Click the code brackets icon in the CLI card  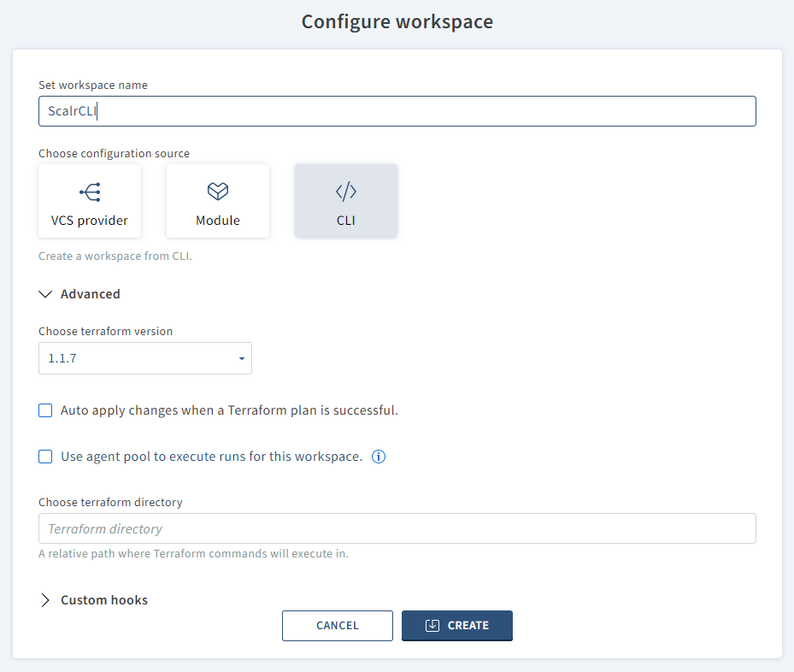[345, 191]
